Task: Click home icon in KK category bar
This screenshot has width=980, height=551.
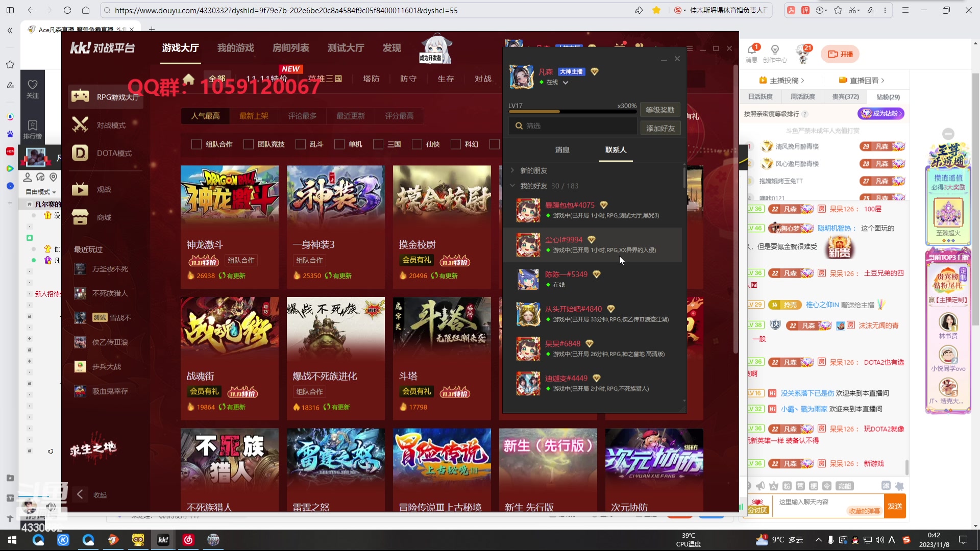Action: point(189,79)
